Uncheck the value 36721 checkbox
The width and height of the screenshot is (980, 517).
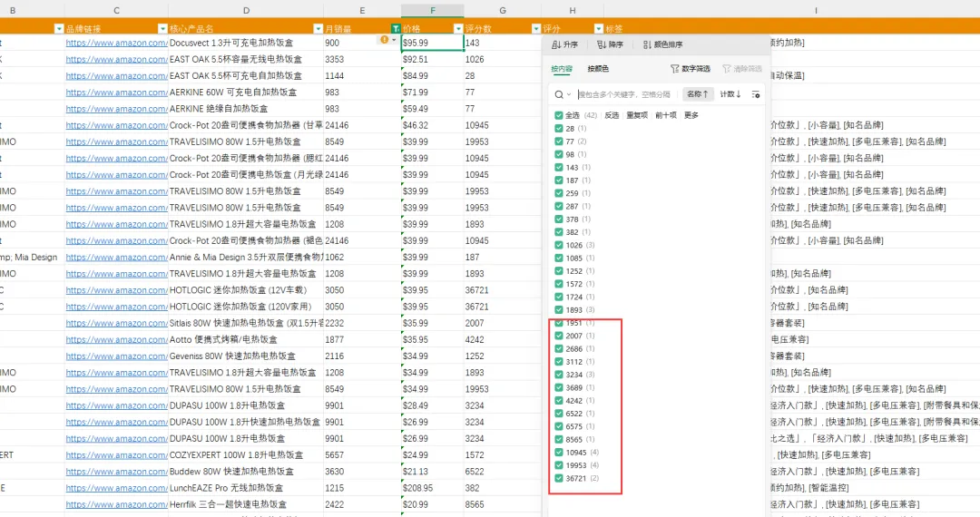(x=559, y=478)
